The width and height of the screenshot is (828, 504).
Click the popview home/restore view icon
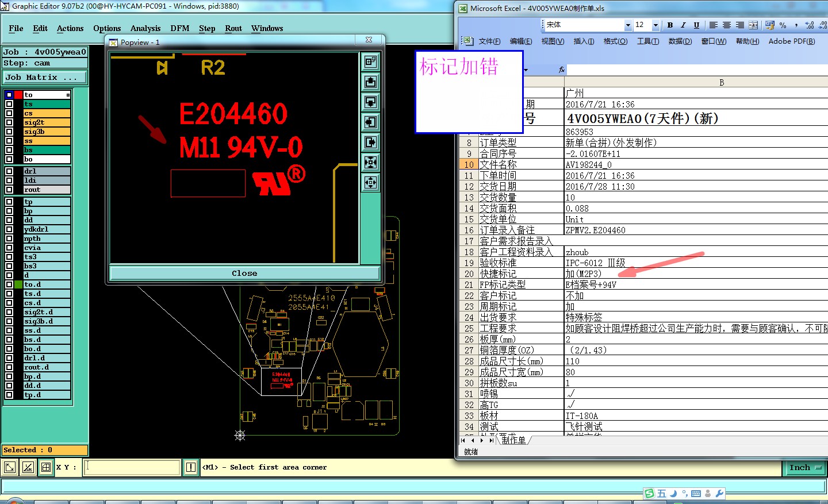370,62
